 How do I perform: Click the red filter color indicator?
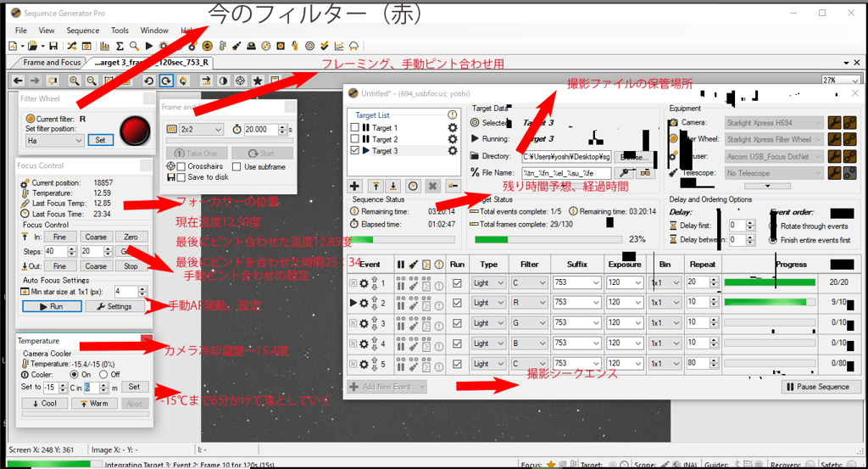[135, 131]
